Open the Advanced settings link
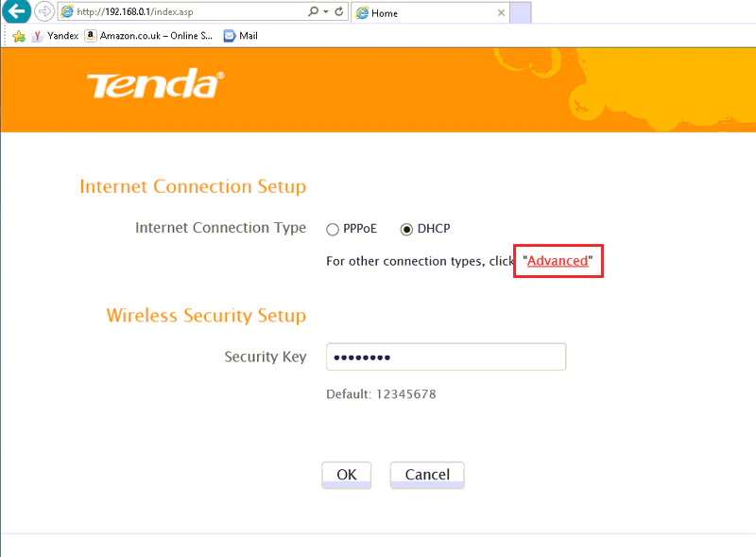Image resolution: width=756 pixels, height=557 pixels. [x=558, y=261]
